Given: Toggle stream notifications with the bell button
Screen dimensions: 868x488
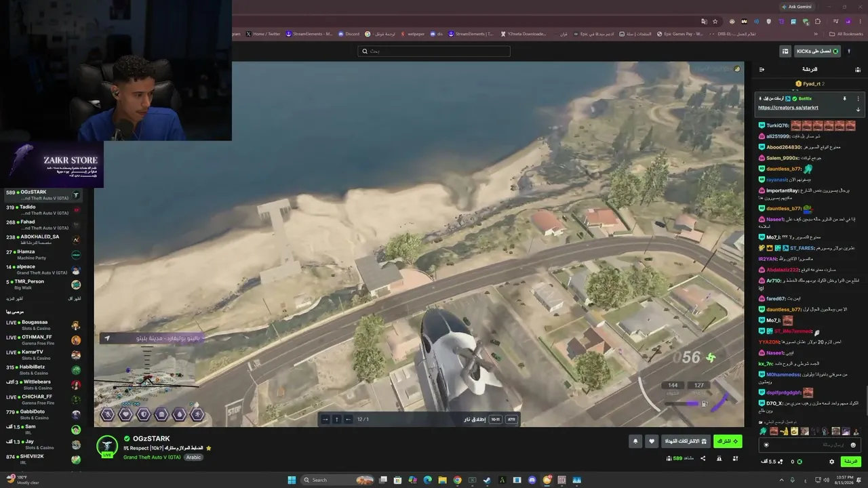Looking at the screenshot, I should (635, 441).
